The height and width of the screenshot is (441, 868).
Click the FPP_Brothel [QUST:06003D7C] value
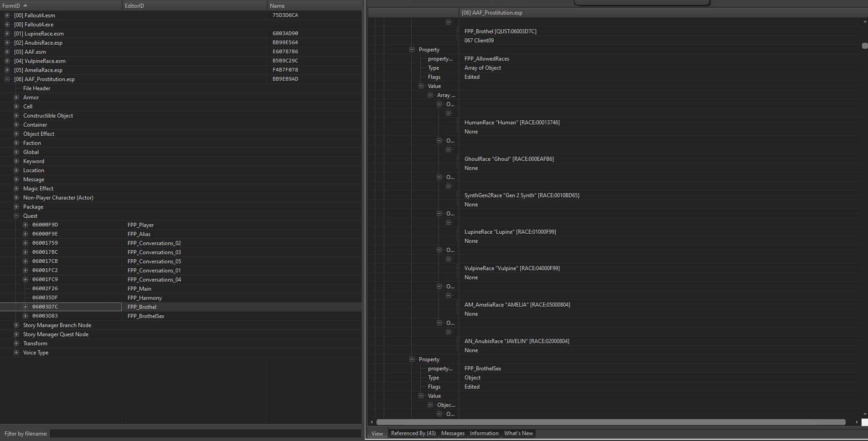click(500, 31)
